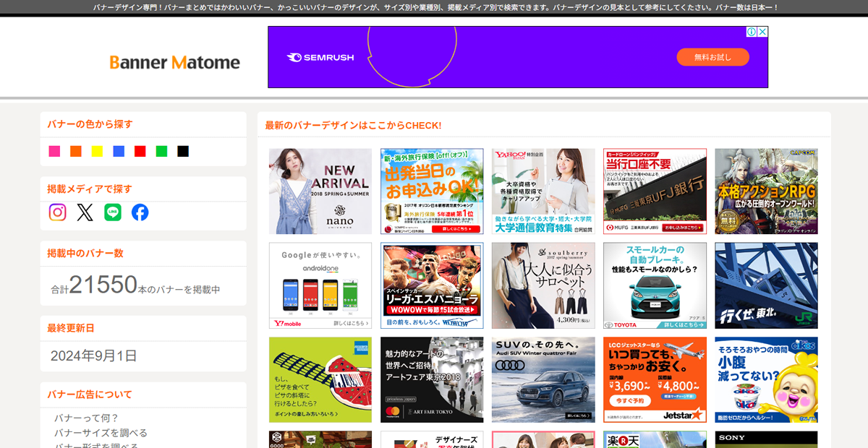Open the 三菱UFJ銀行 当行口座不要 banner

click(655, 191)
